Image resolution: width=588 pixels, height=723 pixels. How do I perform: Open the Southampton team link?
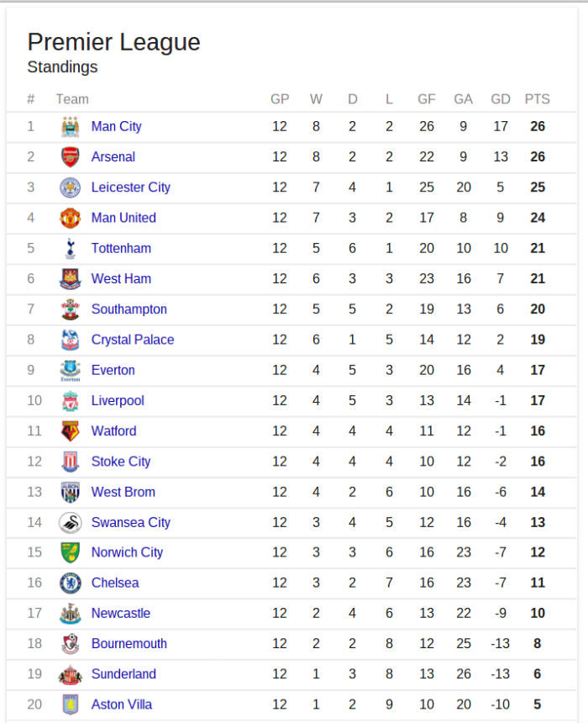[129, 309]
